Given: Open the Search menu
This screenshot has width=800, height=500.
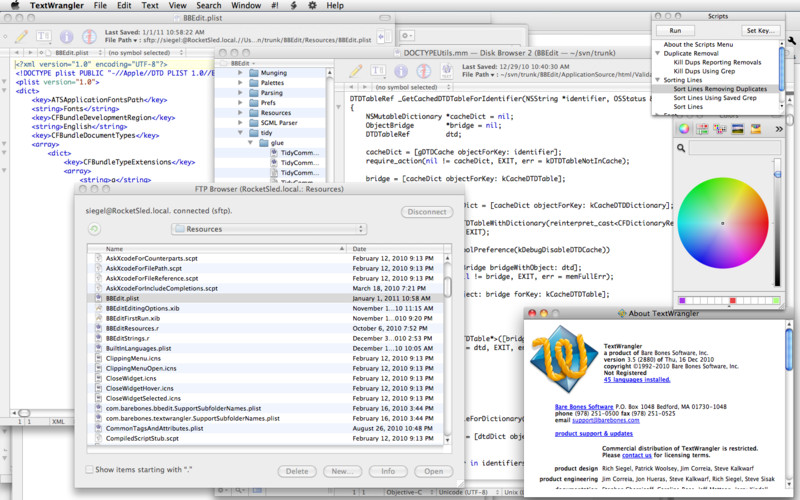Looking at the screenshot, I should coord(209,6).
